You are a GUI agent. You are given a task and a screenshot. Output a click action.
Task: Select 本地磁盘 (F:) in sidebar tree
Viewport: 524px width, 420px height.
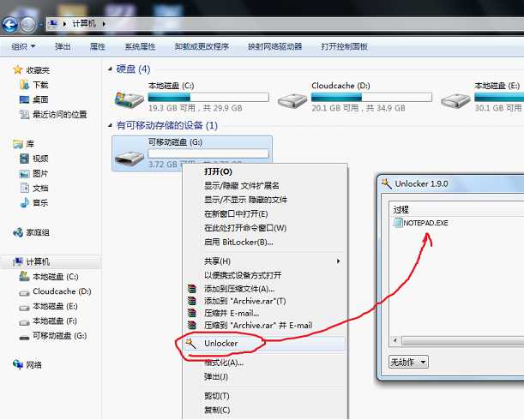49,321
